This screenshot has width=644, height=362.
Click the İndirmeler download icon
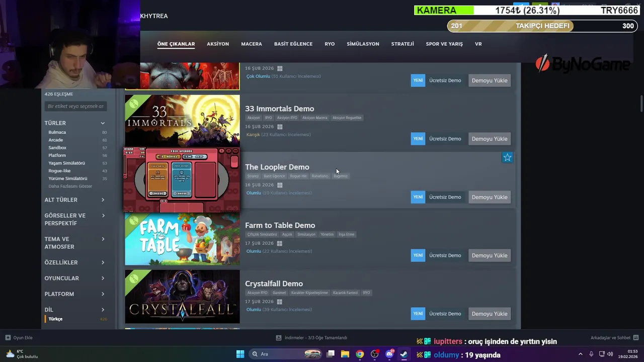(x=279, y=337)
